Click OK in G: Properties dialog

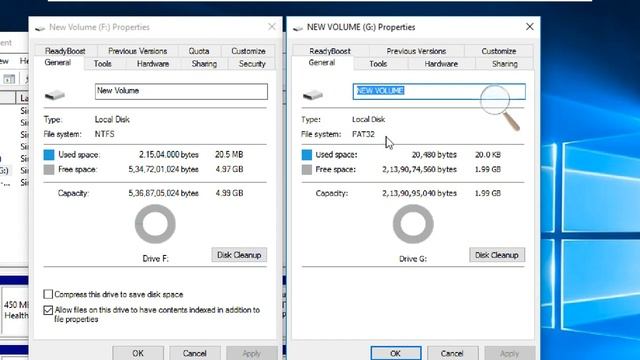coord(396,353)
